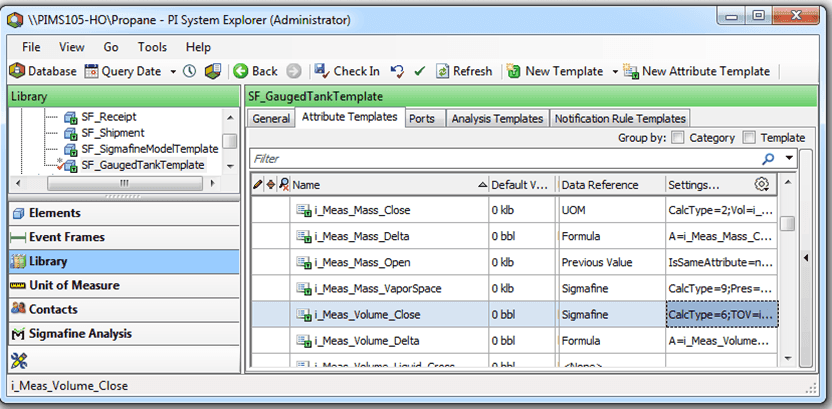Select SF_Shipment in the Library tree
832x409 pixels.
click(x=112, y=133)
